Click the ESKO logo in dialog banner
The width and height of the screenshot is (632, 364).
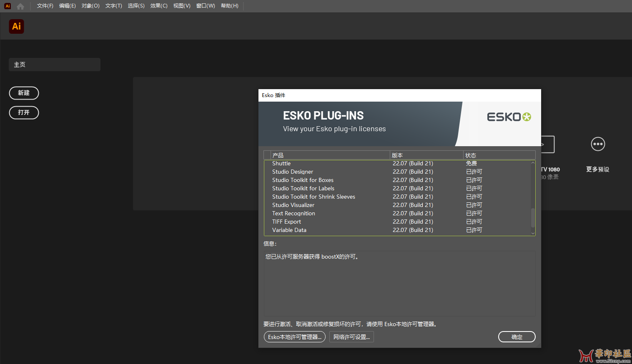[509, 117]
